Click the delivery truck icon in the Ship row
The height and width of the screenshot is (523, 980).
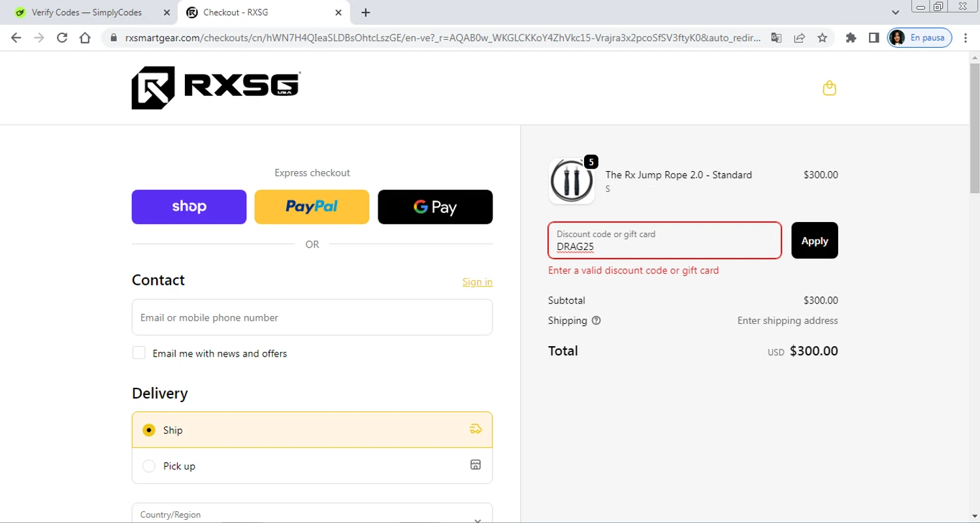pyautogui.click(x=476, y=429)
